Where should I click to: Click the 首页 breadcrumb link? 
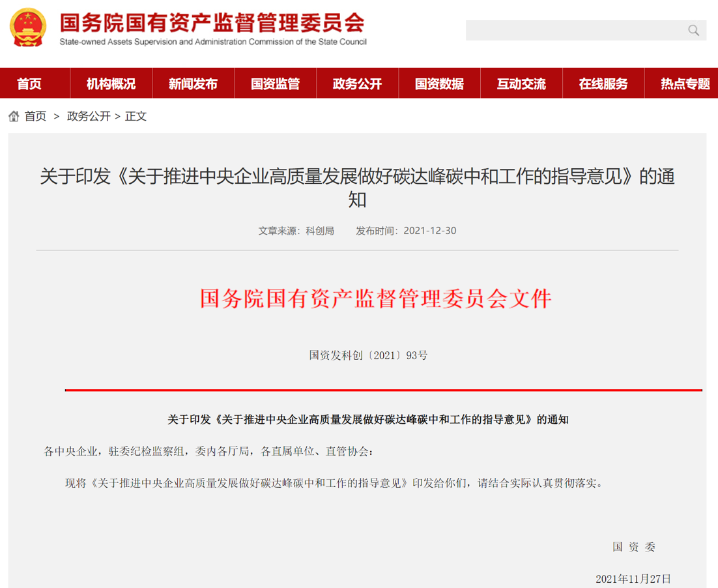coord(36,117)
